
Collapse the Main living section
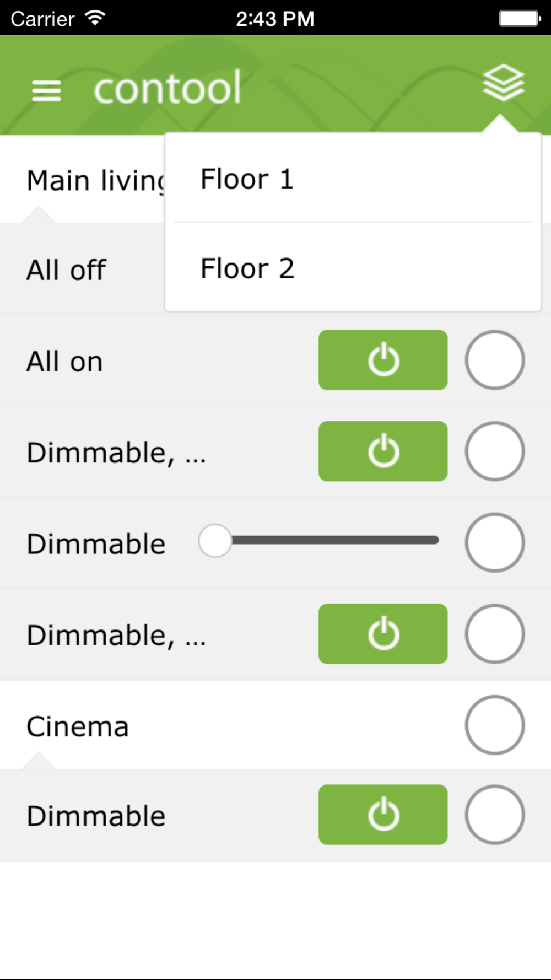click(95, 181)
